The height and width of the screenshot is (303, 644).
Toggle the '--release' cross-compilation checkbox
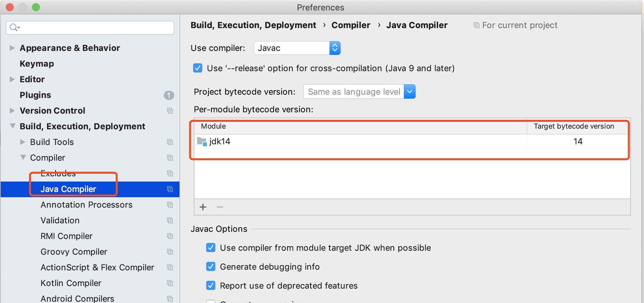click(198, 68)
